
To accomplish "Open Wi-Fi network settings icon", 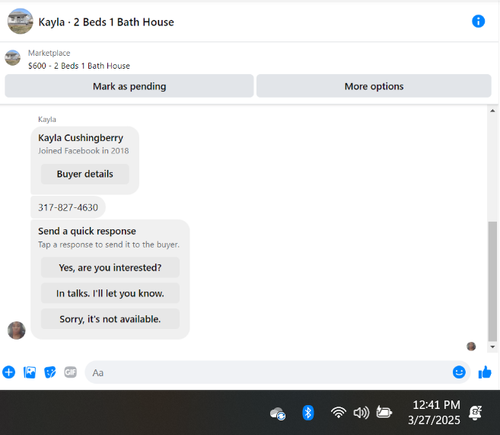I will (x=338, y=413).
